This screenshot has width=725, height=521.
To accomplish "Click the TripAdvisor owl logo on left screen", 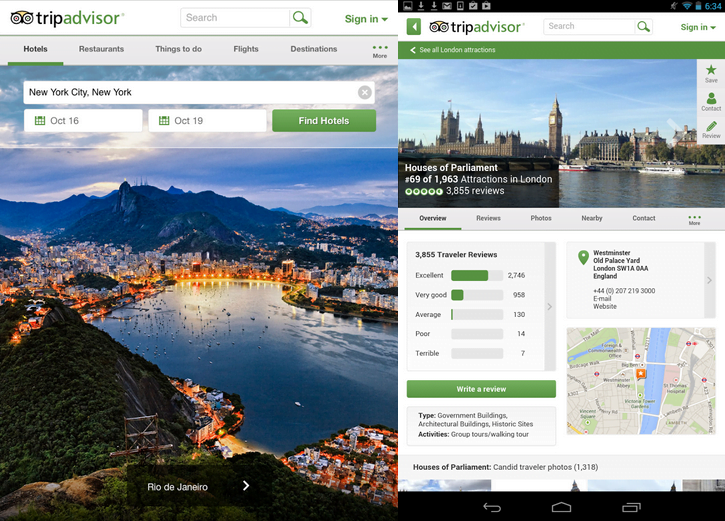I will coord(22,18).
